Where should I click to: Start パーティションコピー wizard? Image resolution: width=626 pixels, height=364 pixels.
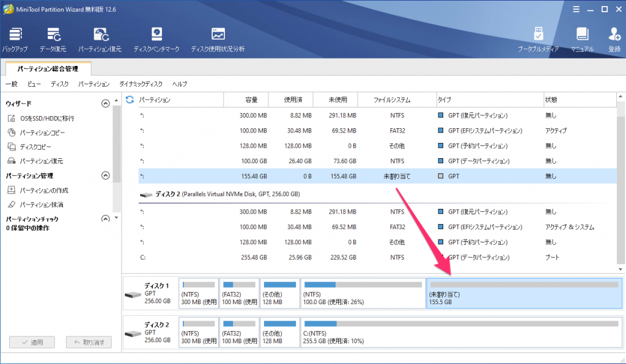click(x=36, y=133)
